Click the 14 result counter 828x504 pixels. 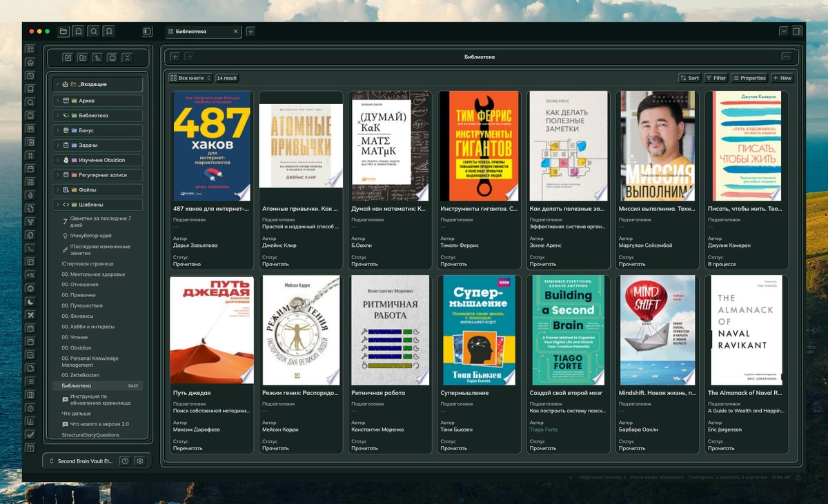[x=226, y=78]
